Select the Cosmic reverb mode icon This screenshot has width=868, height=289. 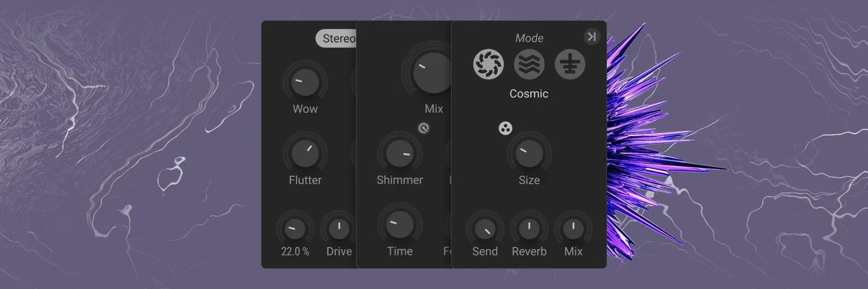coord(488,64)
